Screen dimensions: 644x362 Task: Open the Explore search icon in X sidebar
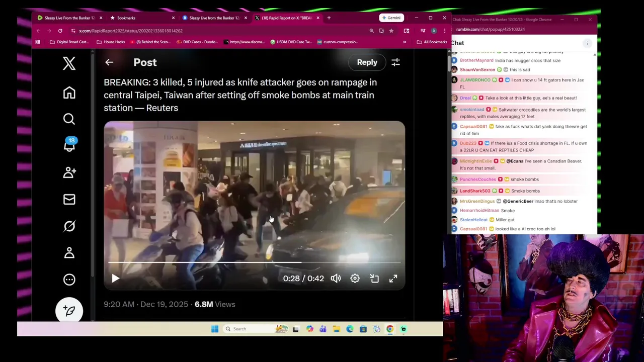click(69, 119)
